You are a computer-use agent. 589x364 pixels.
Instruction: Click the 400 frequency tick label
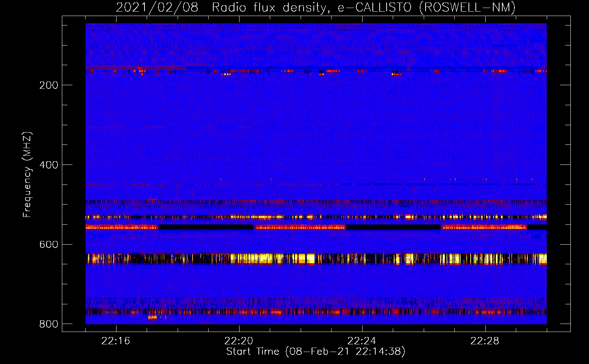click(49, 165)
